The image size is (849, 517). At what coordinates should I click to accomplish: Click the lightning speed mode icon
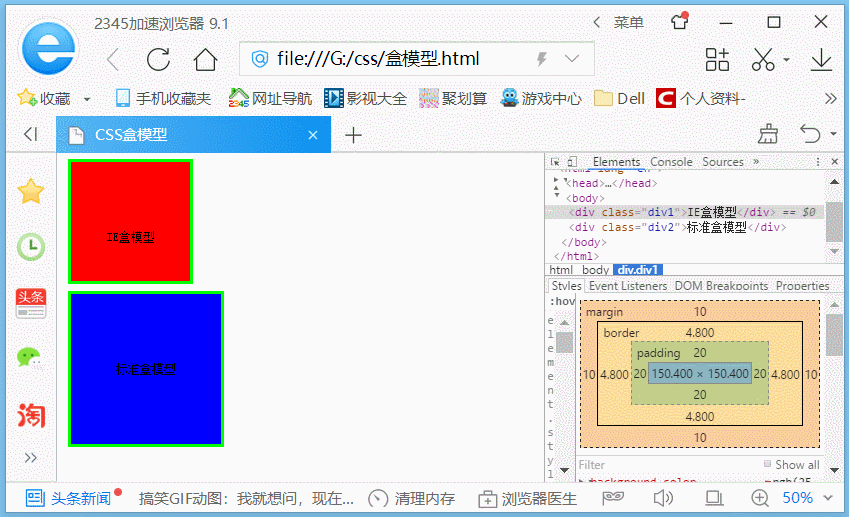(x=541, y=58)
